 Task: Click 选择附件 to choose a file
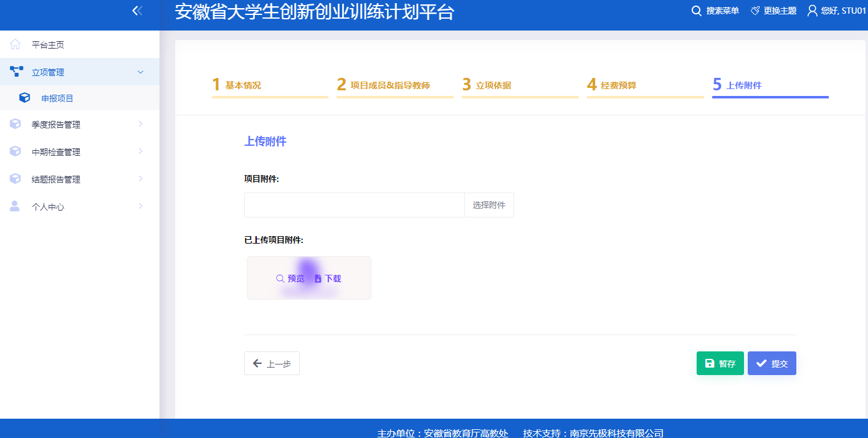tap(489, 205)
